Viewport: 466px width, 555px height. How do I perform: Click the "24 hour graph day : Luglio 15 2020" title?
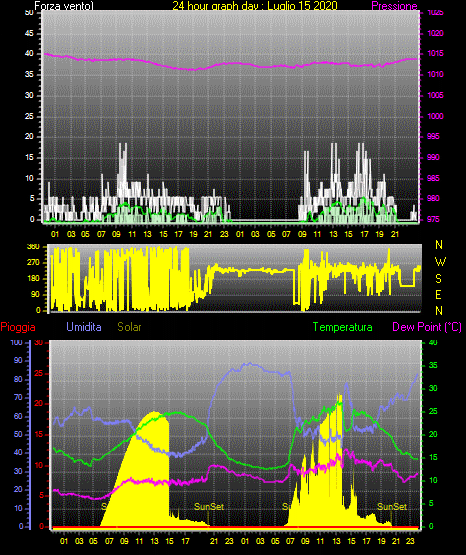coord(255,6)
